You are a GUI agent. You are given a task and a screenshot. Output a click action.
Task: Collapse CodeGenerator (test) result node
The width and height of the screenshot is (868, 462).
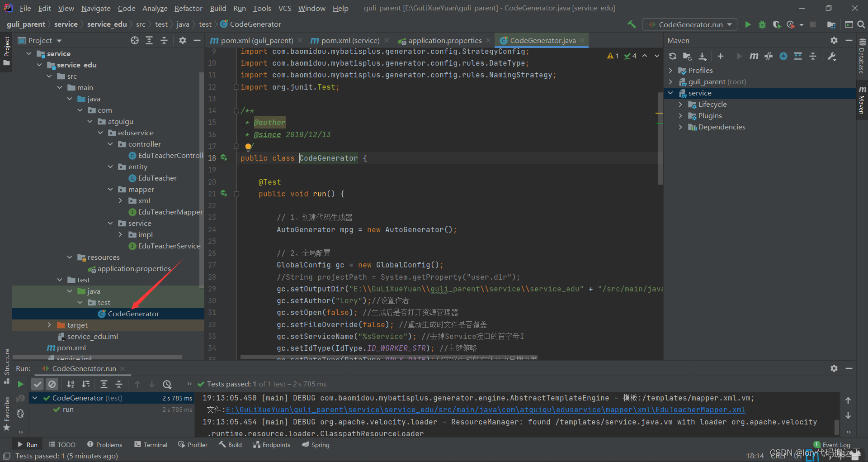coord(35,398)
